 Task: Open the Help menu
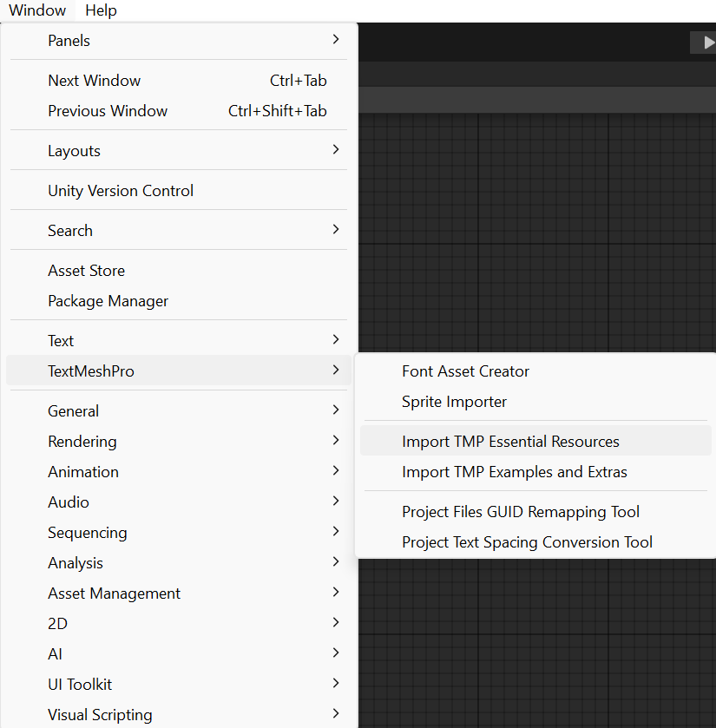101,10
